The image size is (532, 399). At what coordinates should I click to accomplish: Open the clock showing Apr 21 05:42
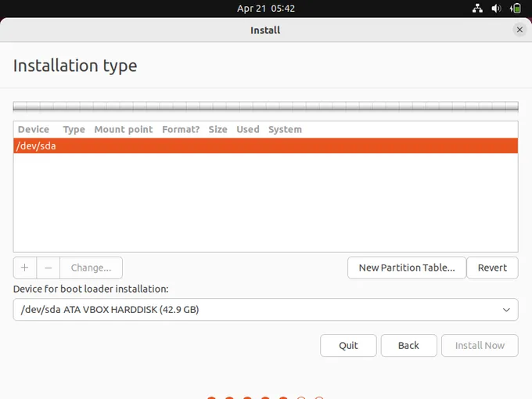coord(266,9)
